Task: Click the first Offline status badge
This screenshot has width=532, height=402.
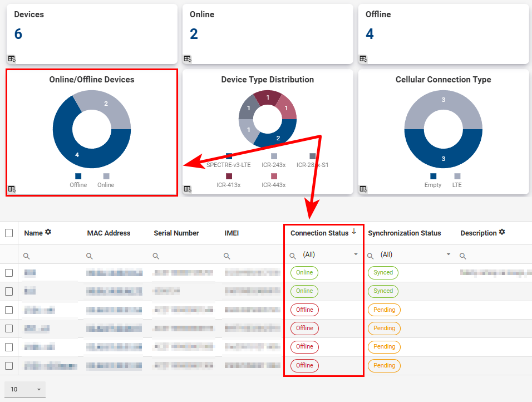Action: click(x=304, y=310)
